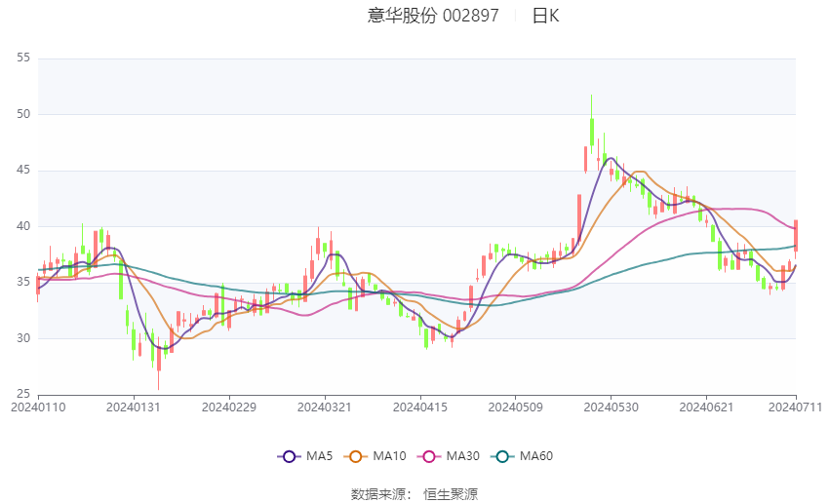Screen dimensions: 829x504
Task: Click the 20240621 date axis label
Action: coord(706,407)
